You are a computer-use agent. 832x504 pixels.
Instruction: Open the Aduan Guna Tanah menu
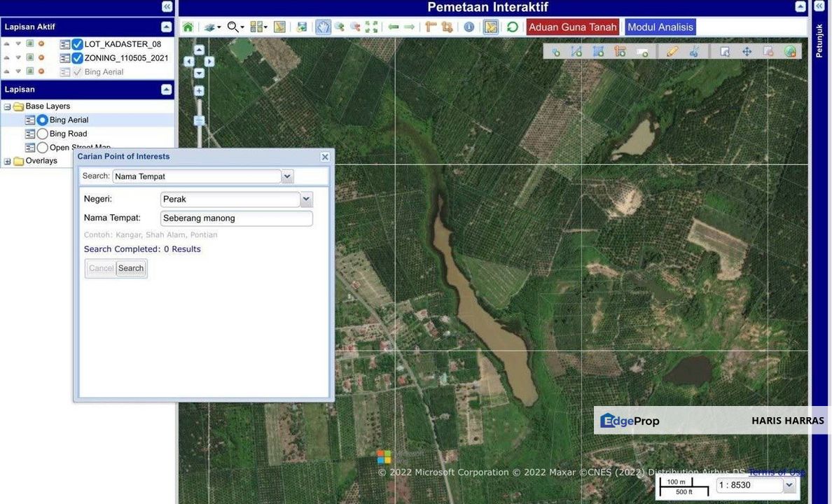[572, 27]
